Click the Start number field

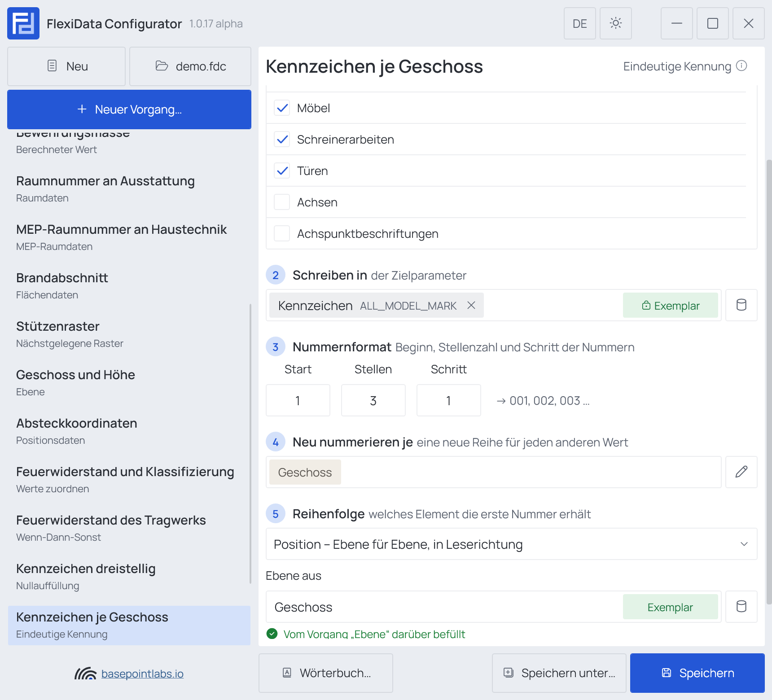(298, 400)
